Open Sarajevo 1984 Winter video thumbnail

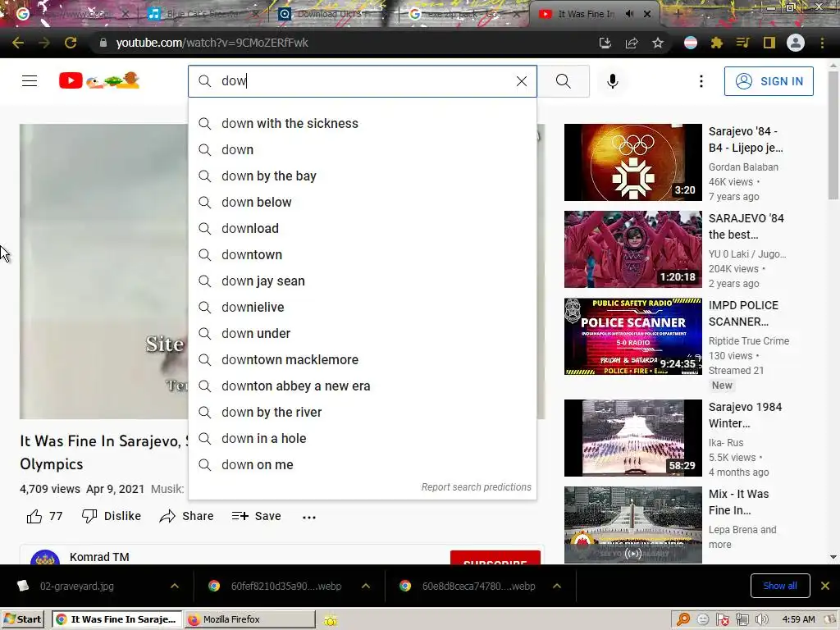click(x=632, y=438)
